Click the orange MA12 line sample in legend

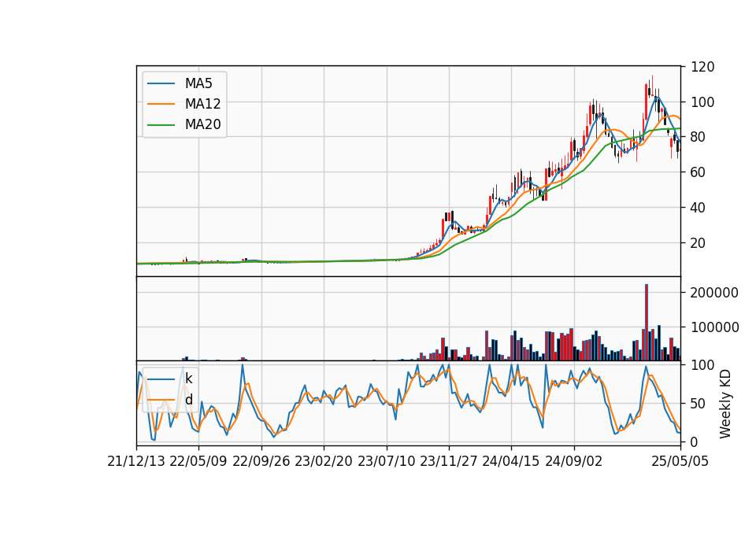(x=161, y=104)
